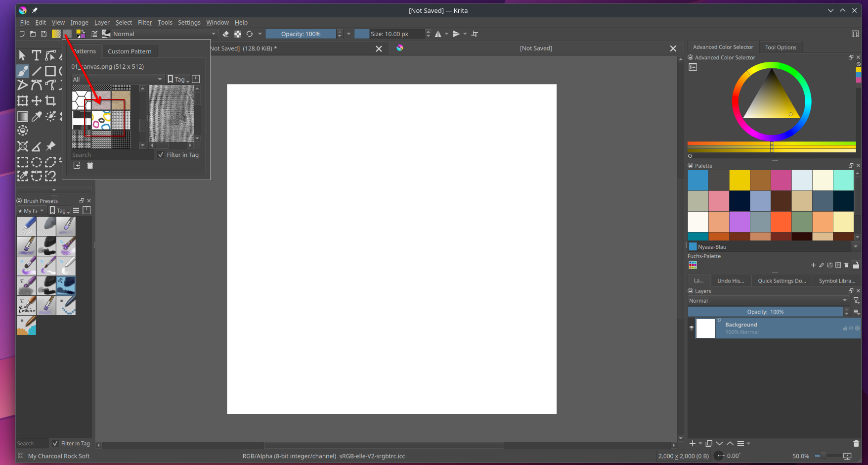868x465 pixels.
Task: Select the Text tool in toolbox
Action: (36, 55)
